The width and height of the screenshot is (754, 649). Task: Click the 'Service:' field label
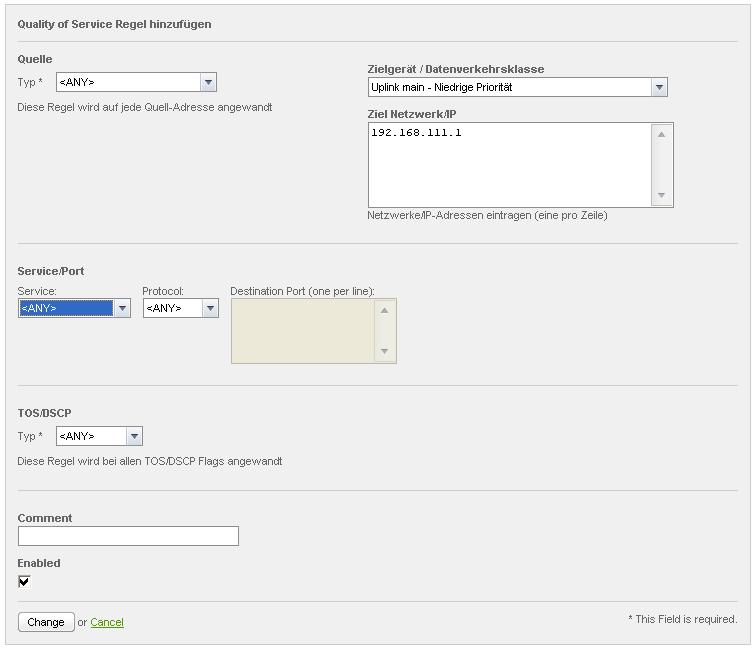[37, 291]
